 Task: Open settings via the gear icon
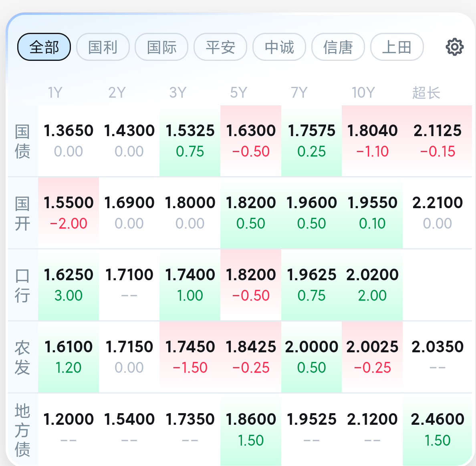pos(454,47)
